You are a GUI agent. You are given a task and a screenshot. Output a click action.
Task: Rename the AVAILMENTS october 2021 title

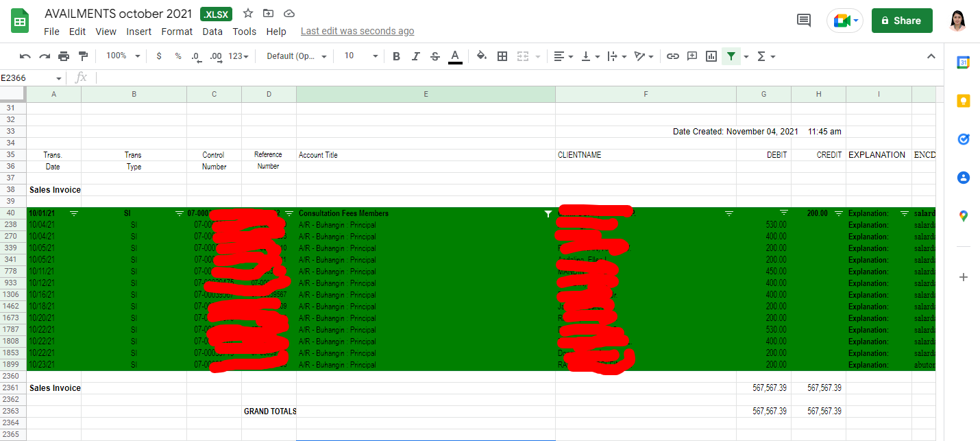[119, 13]
